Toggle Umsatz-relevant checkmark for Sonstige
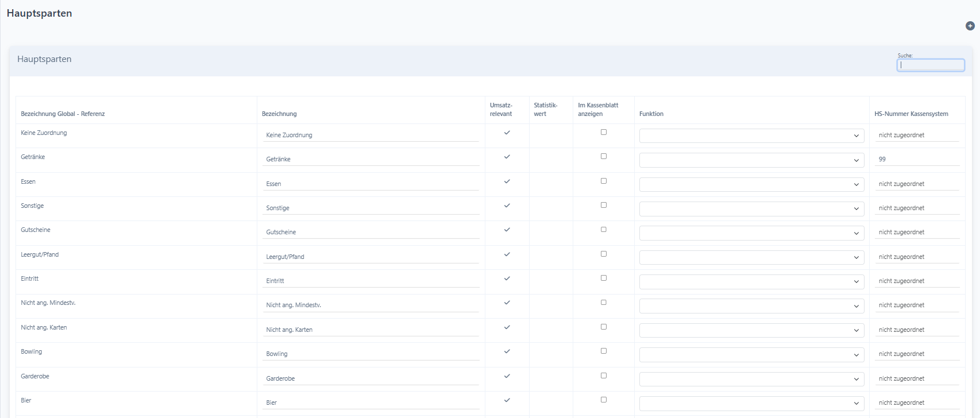 click(x=507, y=206)
